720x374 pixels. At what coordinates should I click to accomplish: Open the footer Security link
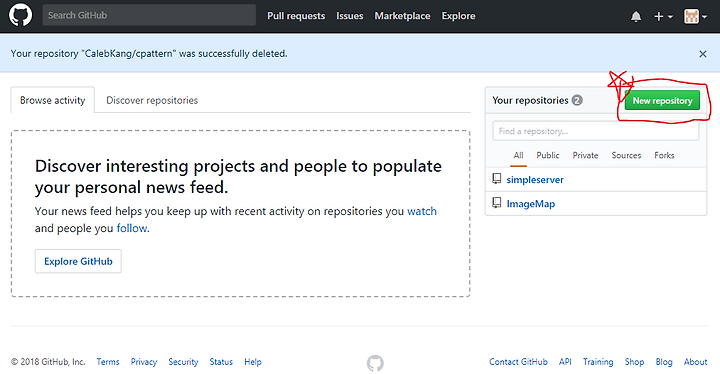click(183, 362)
